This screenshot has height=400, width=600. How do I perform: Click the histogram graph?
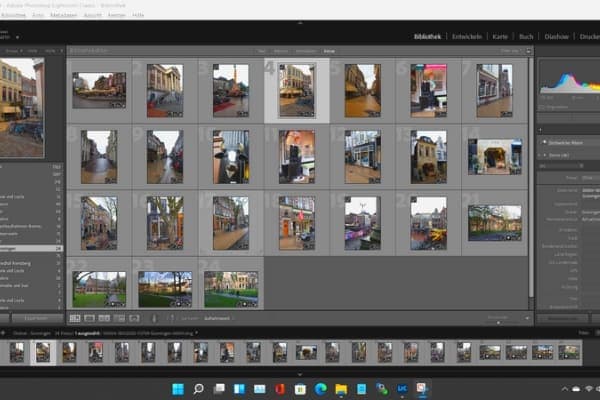[570, 83]
